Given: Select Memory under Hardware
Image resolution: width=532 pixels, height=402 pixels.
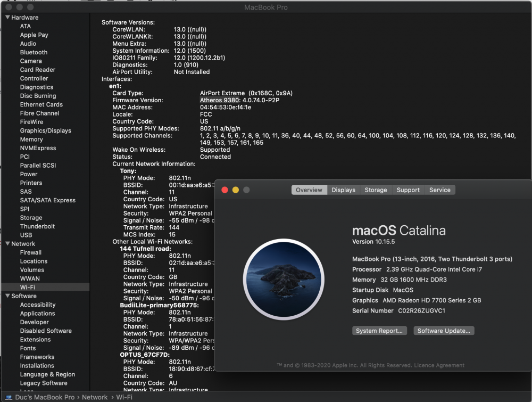Looking at the screenshot, I should tap(31, 139).
